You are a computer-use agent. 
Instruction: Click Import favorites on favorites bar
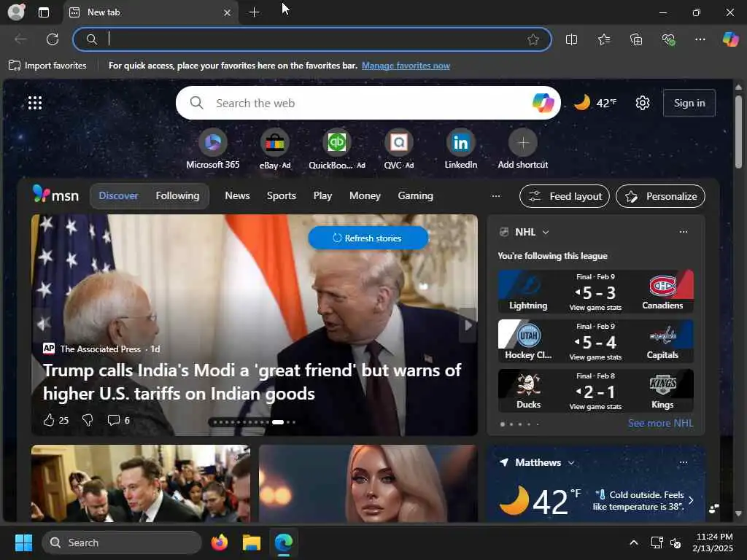click(x=47, y=65)
